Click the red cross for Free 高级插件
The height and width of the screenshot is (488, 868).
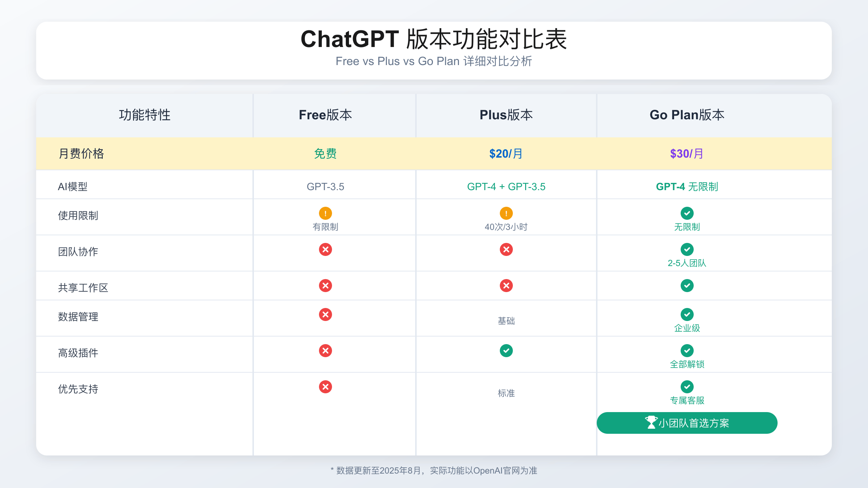pos(325,351)
